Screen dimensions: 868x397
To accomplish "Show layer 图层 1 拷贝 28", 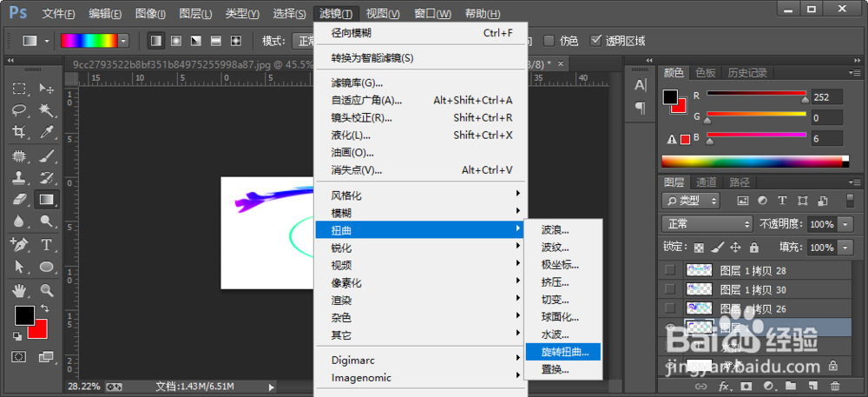I will [x=670, y=271].
